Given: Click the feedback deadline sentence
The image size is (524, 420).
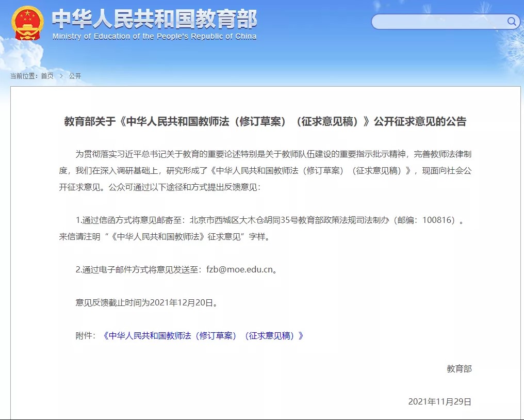Looking at the screenshot, I should coord(146,303).
